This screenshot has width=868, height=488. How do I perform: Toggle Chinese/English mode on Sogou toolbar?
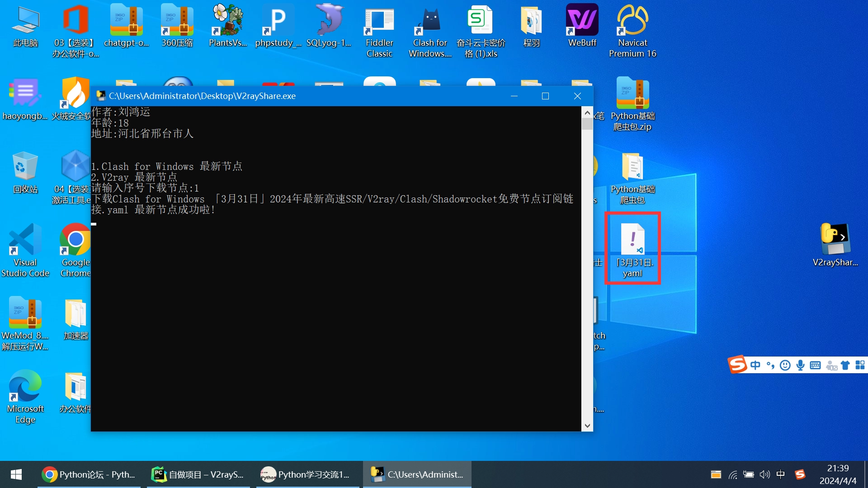tap(755, 365)
